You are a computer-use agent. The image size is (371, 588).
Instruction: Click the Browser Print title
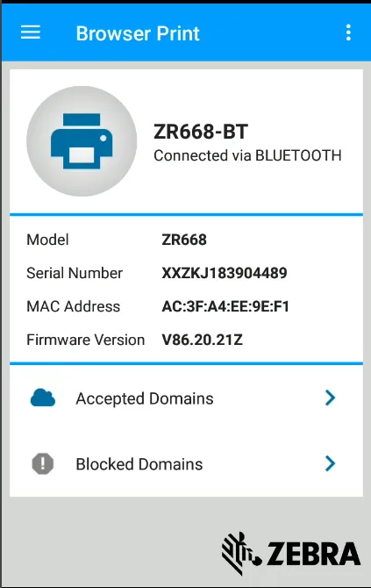click(x=138, y=33)
